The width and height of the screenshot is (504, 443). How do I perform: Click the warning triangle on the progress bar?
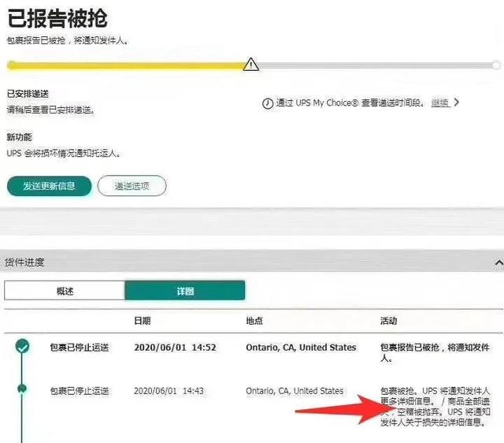[x=250, y=65]
